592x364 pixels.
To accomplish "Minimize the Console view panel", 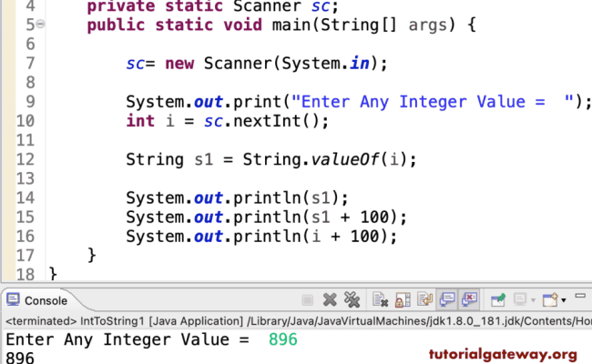I will pos(580,296).
